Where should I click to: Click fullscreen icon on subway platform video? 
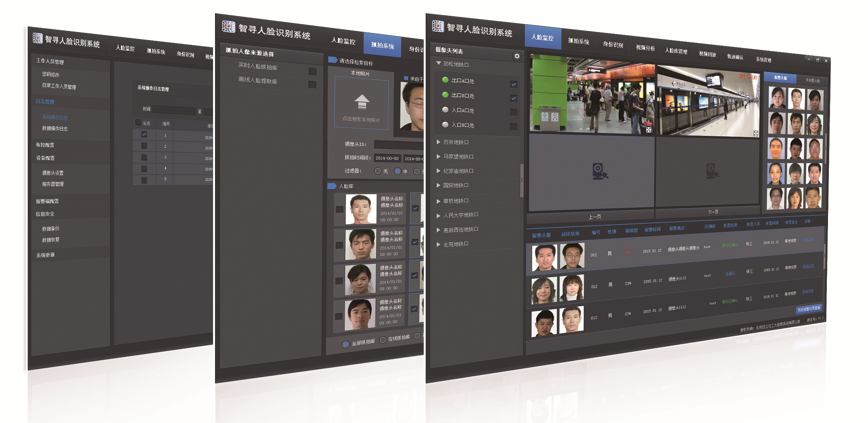pos(756,134)
